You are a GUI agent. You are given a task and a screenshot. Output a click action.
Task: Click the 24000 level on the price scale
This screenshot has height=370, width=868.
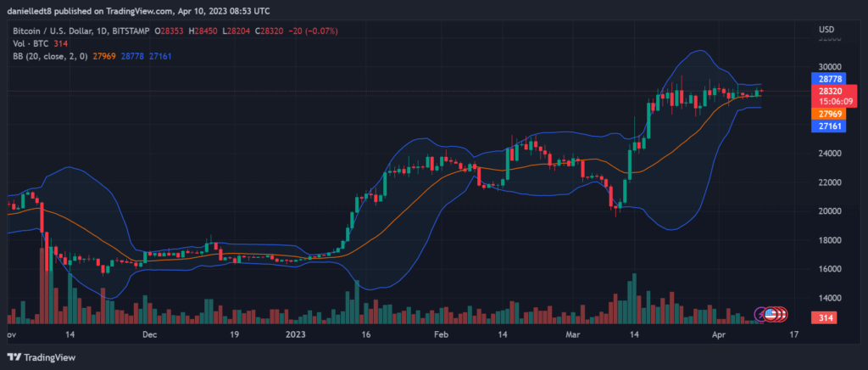point(830,154)
